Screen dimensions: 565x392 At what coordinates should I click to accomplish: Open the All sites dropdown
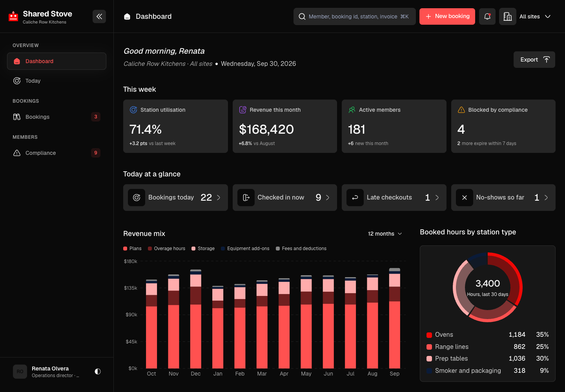pyautogui.click(x=534, y=16)
